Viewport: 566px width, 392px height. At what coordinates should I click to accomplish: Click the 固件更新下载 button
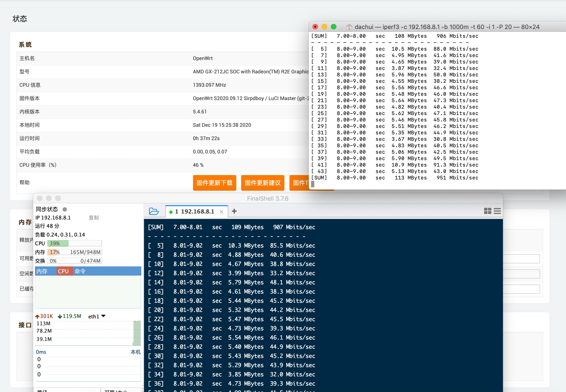[214, 183]
